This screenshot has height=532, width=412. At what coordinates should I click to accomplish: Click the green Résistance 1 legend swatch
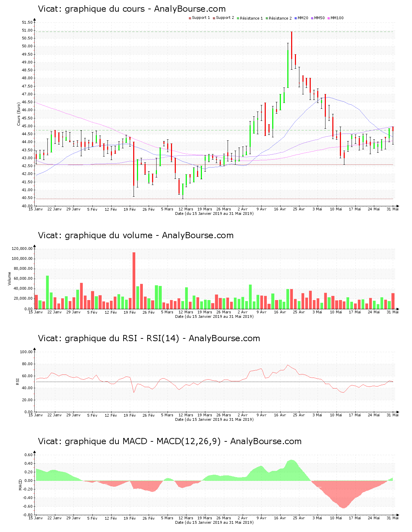point(238,18)
